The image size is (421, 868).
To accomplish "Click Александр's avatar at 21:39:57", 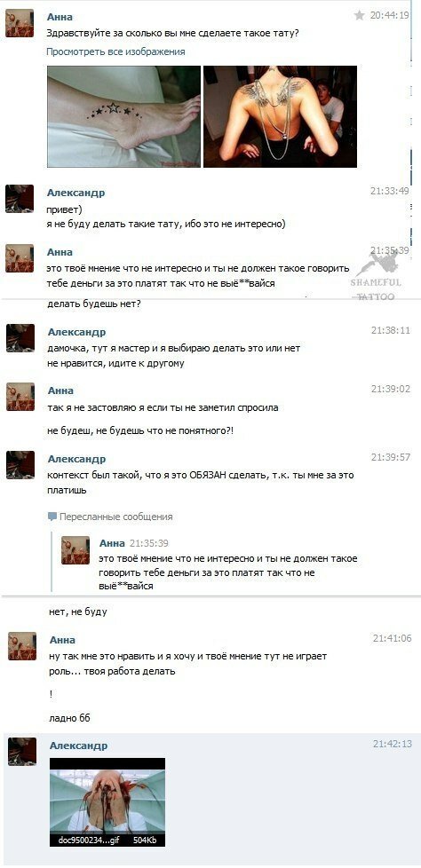I will (20, 465).
